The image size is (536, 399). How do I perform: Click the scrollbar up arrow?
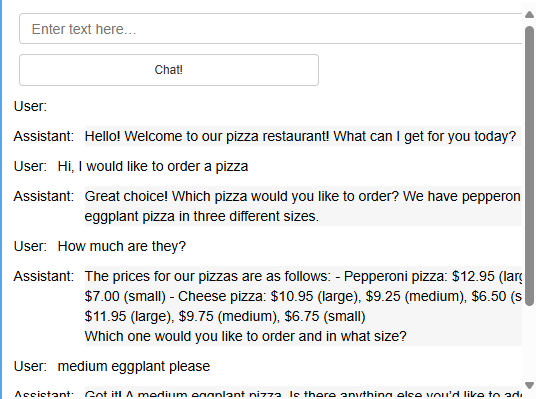pyautogui.click(x=529, y=14)
